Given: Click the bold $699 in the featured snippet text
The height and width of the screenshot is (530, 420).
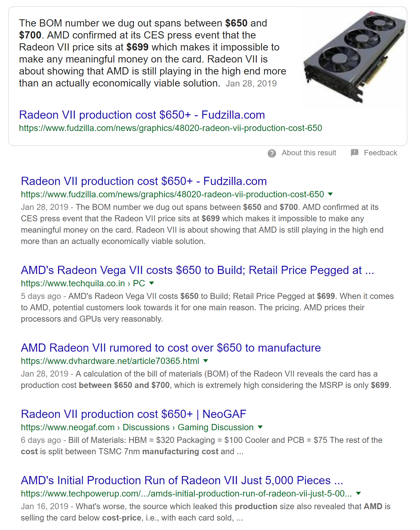Looking at the screenshot, I should [137, 47].
